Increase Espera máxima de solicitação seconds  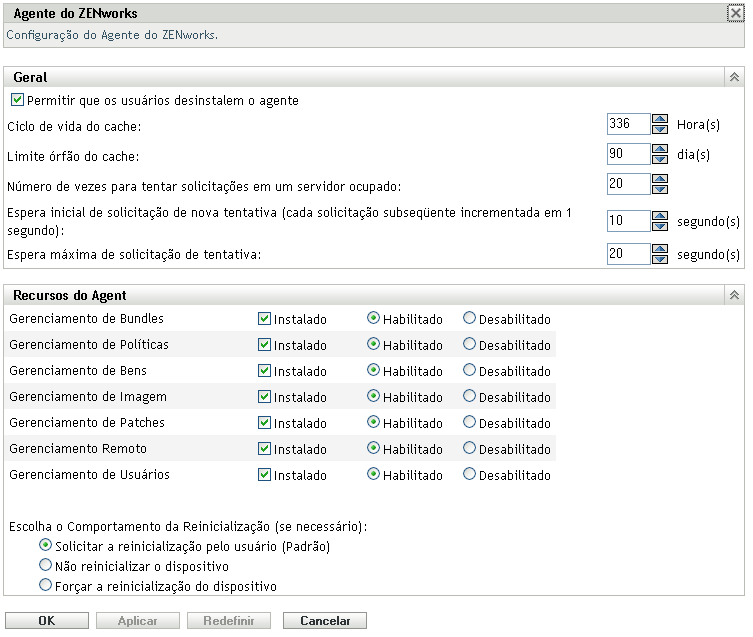point(660,248)
